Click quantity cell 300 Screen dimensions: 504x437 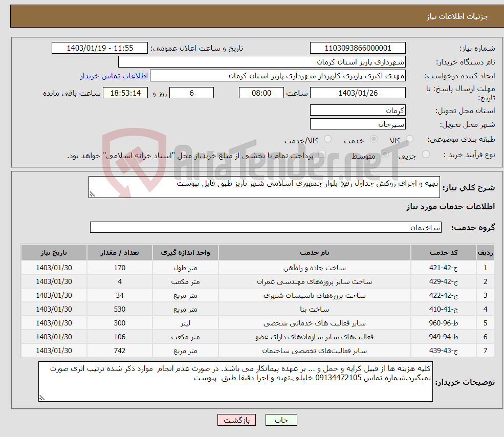click(x=120, y=323)
